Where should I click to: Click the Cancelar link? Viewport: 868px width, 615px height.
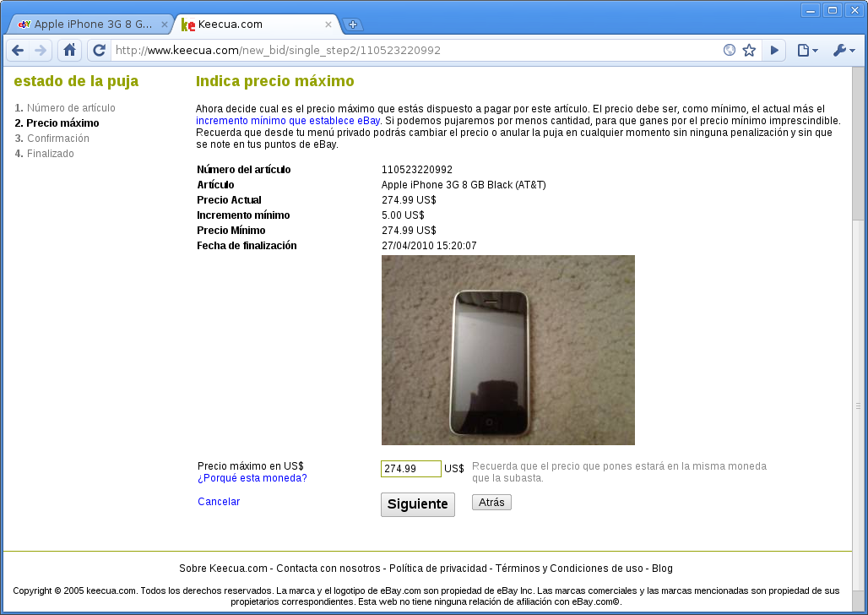[219, 502]
